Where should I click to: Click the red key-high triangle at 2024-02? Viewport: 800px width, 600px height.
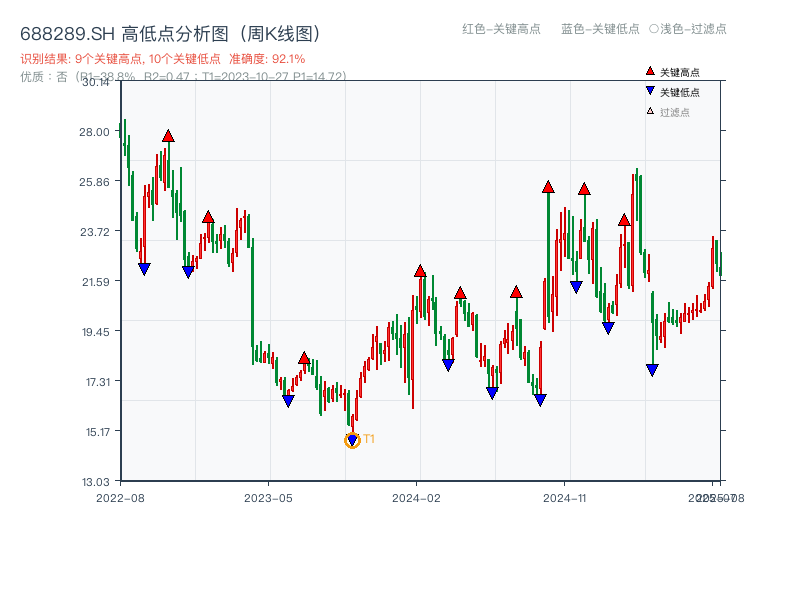(x=420, y=271)
